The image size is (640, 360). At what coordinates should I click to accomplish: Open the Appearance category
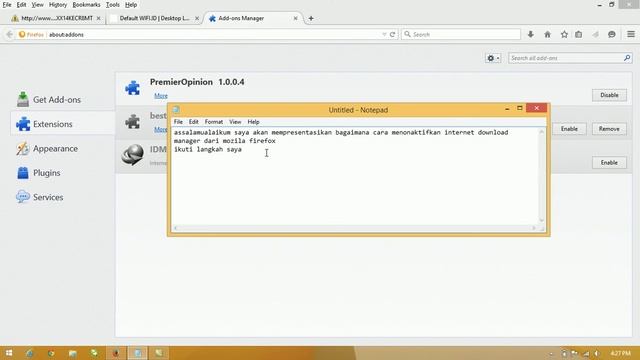[47, 149]
